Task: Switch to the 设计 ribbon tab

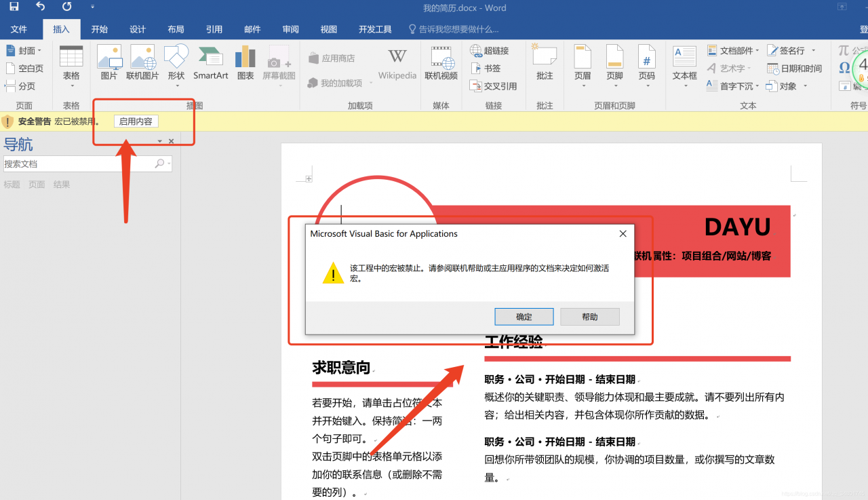Action: tap(138, 29)
